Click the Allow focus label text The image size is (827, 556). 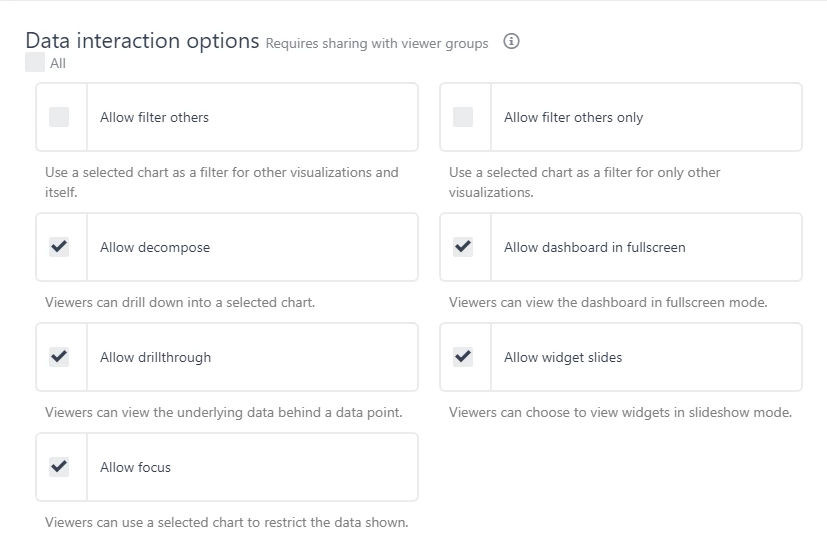135,467
